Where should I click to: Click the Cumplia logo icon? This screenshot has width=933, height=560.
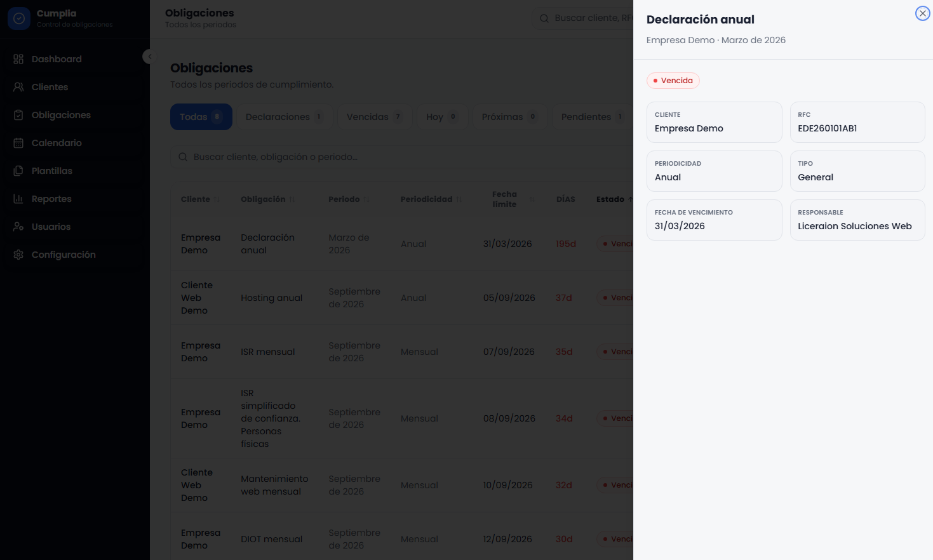[19, 18]
